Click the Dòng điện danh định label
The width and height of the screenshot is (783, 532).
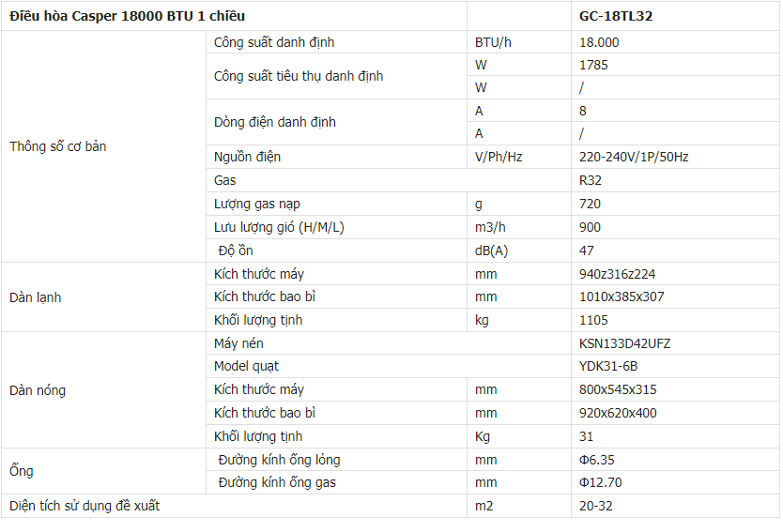click(275, 122)
